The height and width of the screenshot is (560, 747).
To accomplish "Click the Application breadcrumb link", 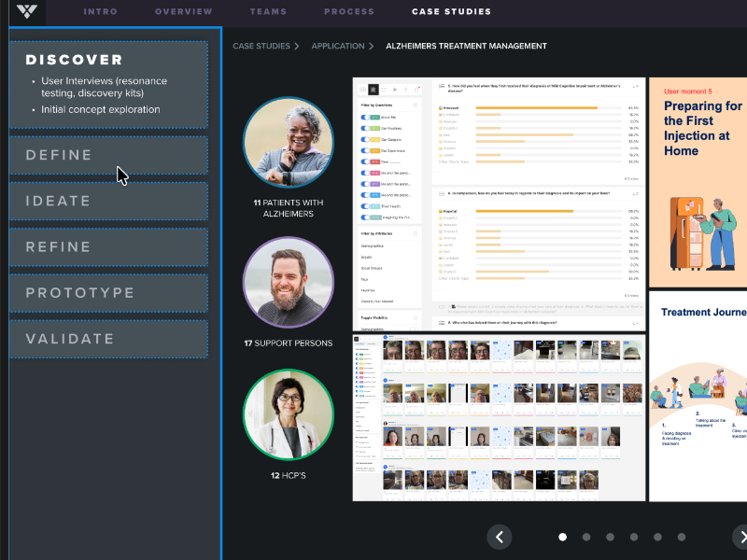I will pyautogui.click(x=337, y=46).
